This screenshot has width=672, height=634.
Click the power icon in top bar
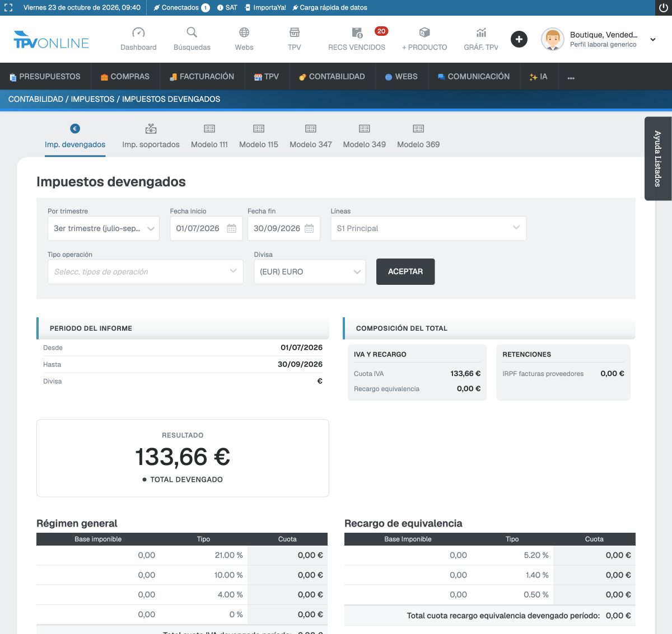click(x=664, y=8)
